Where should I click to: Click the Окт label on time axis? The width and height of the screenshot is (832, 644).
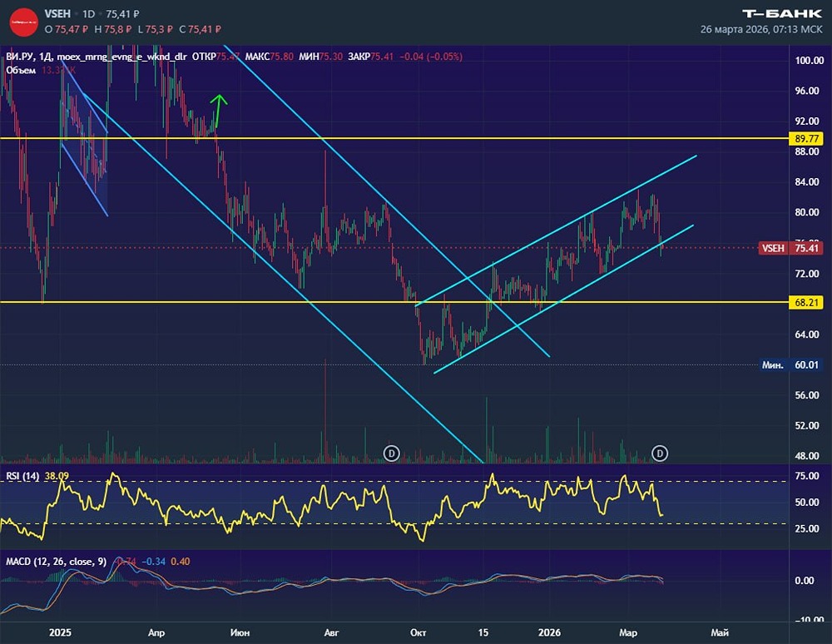pos(418,632)
